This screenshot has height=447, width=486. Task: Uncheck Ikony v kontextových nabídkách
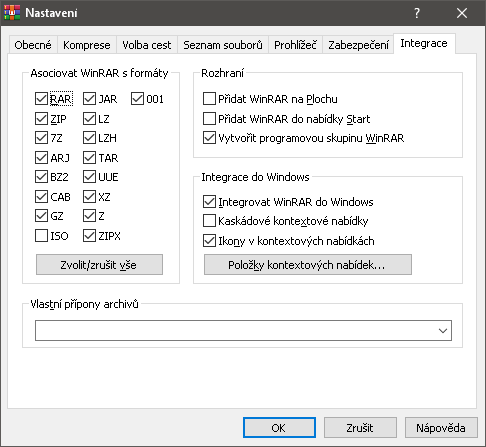click(x=209, y=241)
